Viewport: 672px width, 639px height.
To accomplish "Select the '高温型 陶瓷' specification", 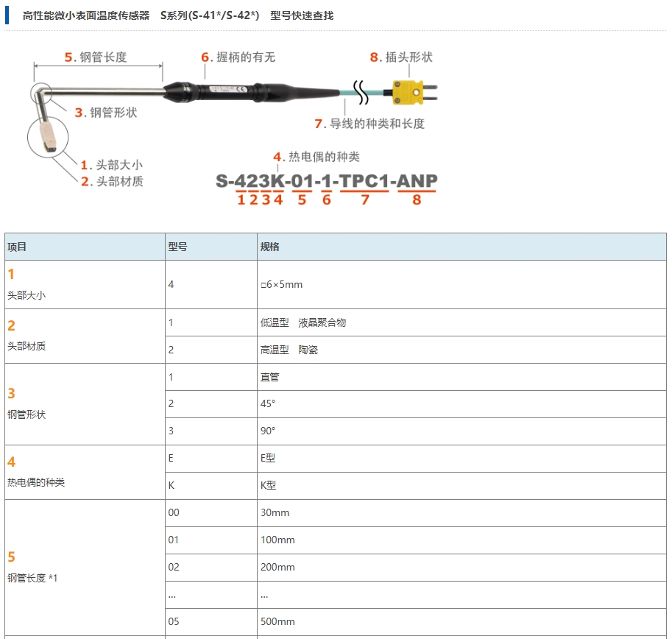I will [x=462, y=350].
